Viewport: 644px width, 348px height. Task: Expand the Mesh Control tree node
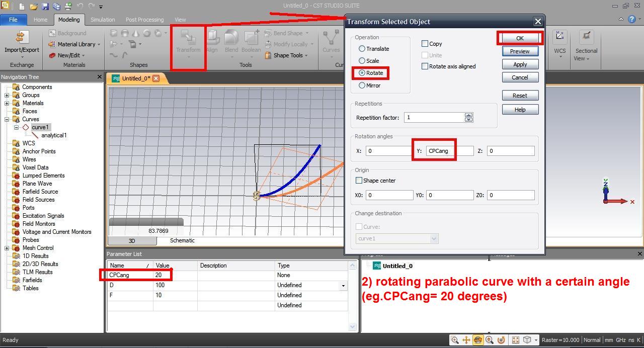pos(7,248)
